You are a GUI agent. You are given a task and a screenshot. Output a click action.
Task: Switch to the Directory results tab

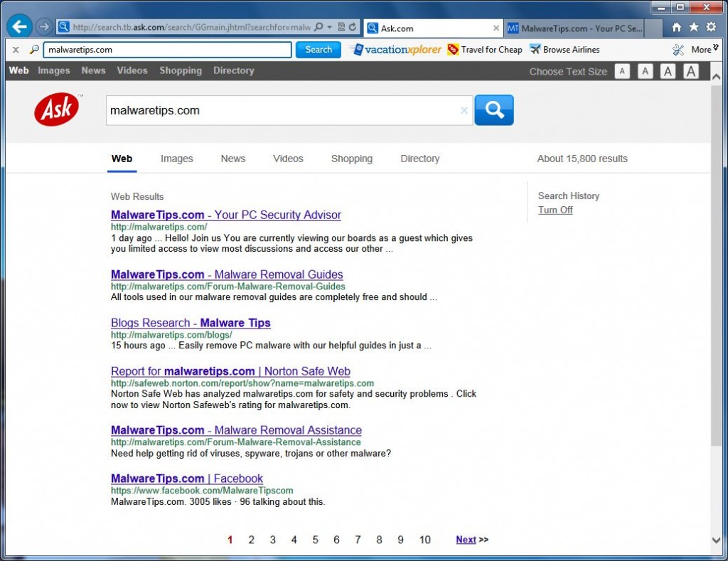pyautogui.click(x=419, y=159)
